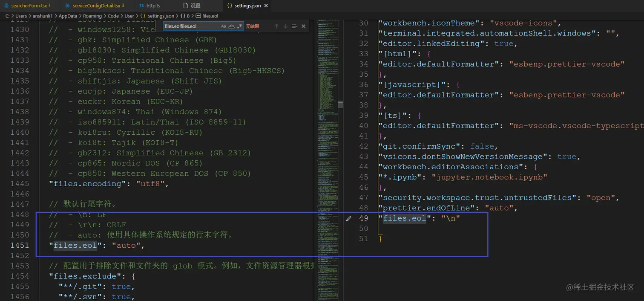The width and height of the screenshot is (644, 301).
Task: Click the gbk: Simplified Chinese comment line
Action: pyautogui.click(x=133, y=40)
